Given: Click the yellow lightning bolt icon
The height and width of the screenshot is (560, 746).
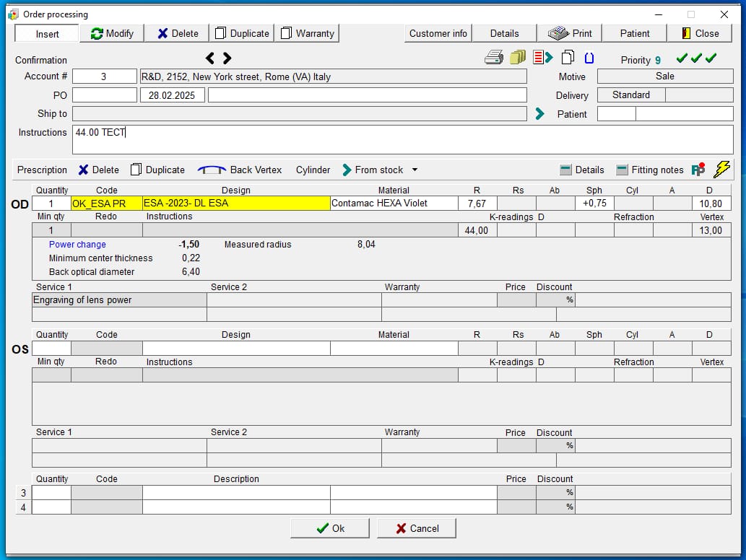Looking at the screenshot, I should click(x=721, y=169).
